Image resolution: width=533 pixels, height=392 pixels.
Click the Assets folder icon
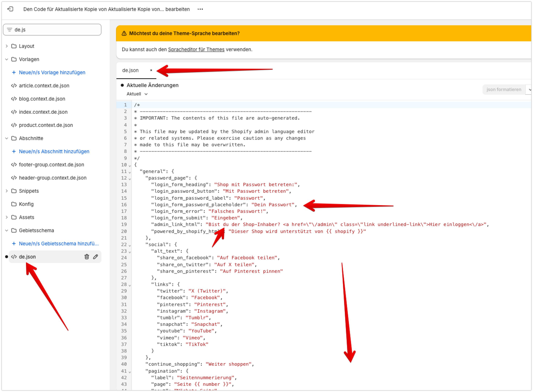(x=14, y=217)
